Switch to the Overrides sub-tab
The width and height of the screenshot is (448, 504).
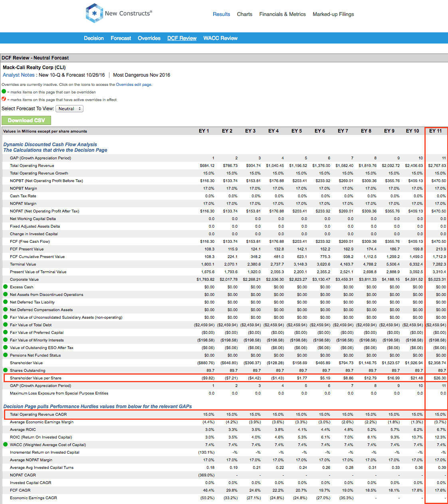coord(149,38)
